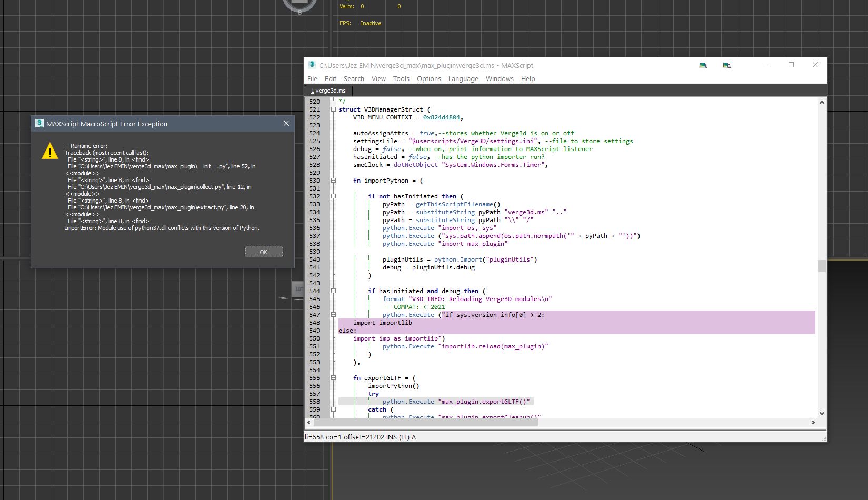
Task: Click 'smeClock = dotNetObject' on line 528
Action: point(397,165)
